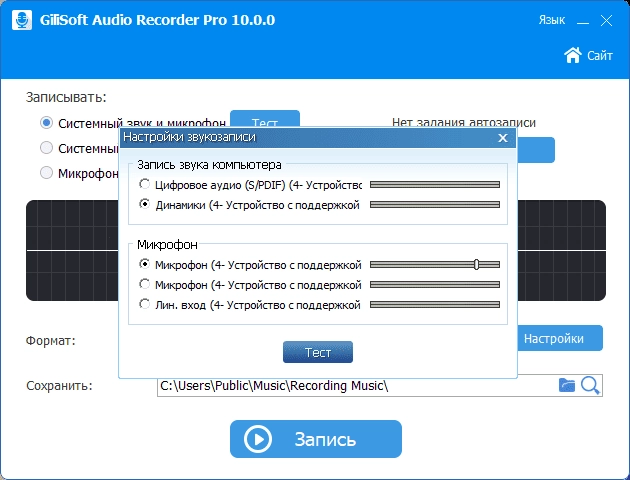The width and height of the screenshot is (630, 480).
Task: Select the second Системный radio option
Action: 47,148
